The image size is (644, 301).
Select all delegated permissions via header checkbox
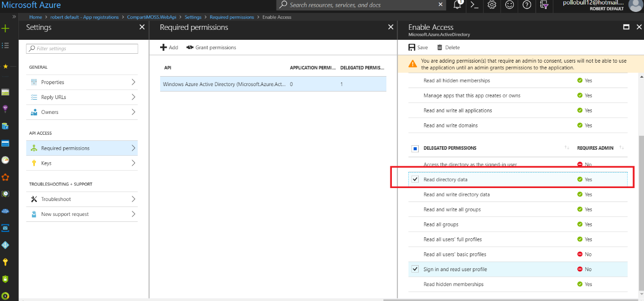[x=415, y=148]
